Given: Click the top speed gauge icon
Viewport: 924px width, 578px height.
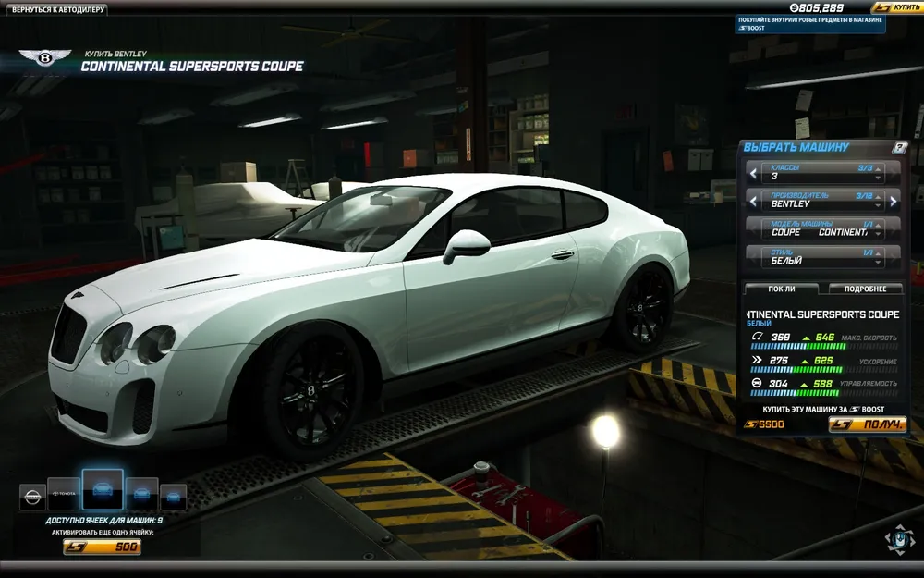Looking at the screenshot, I should [757, 337].
